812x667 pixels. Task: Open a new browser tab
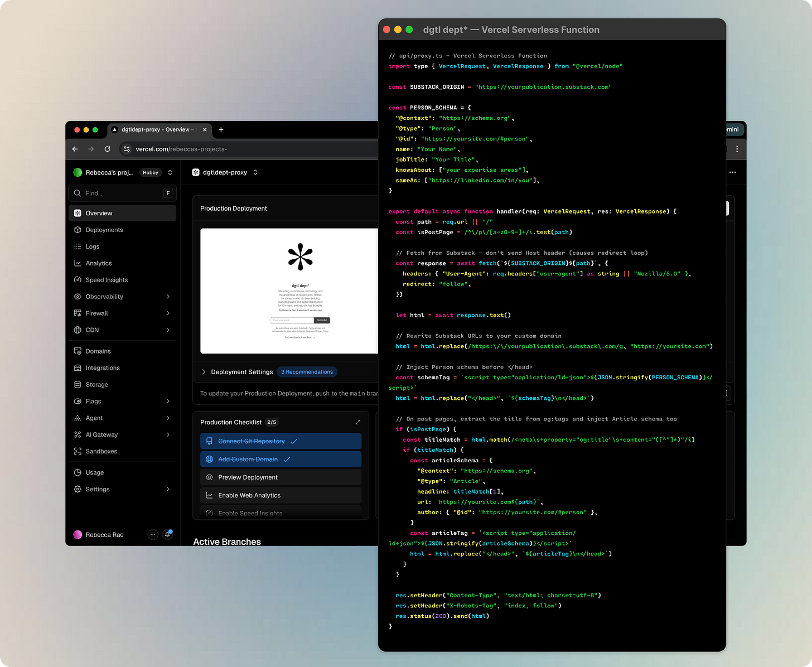[x=221, y=129]
